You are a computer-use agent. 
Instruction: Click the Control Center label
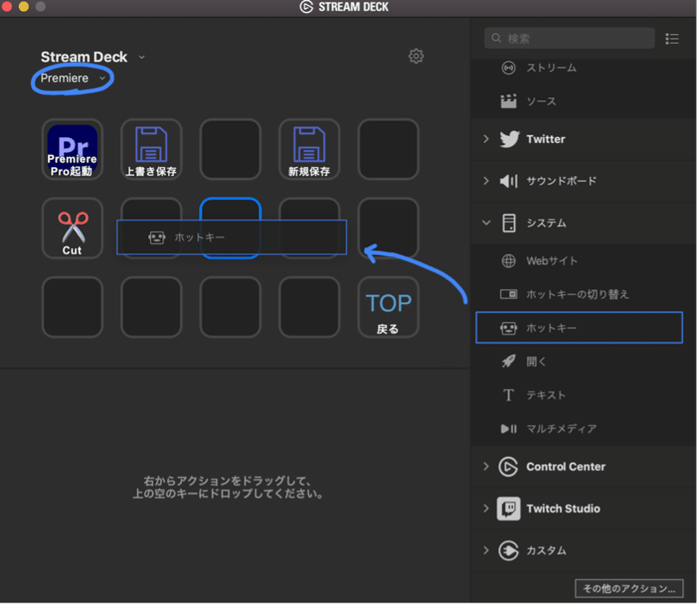[565, 467]
